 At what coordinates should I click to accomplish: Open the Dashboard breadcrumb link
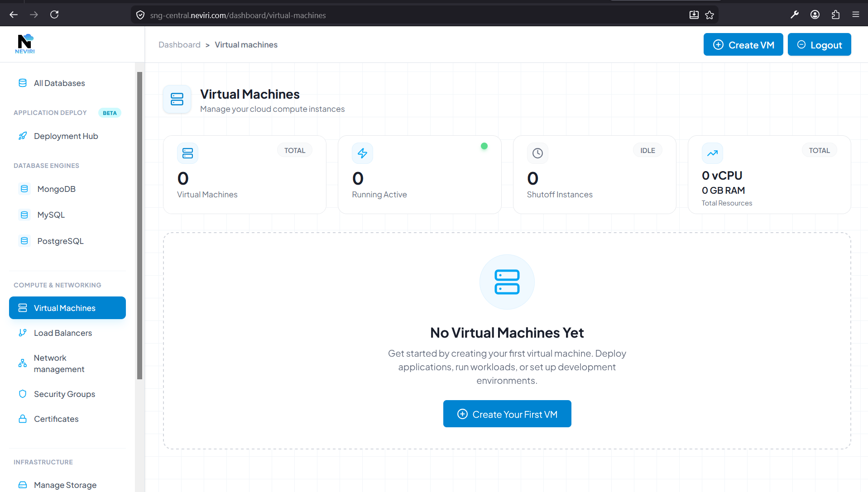(x=179, y=44)
